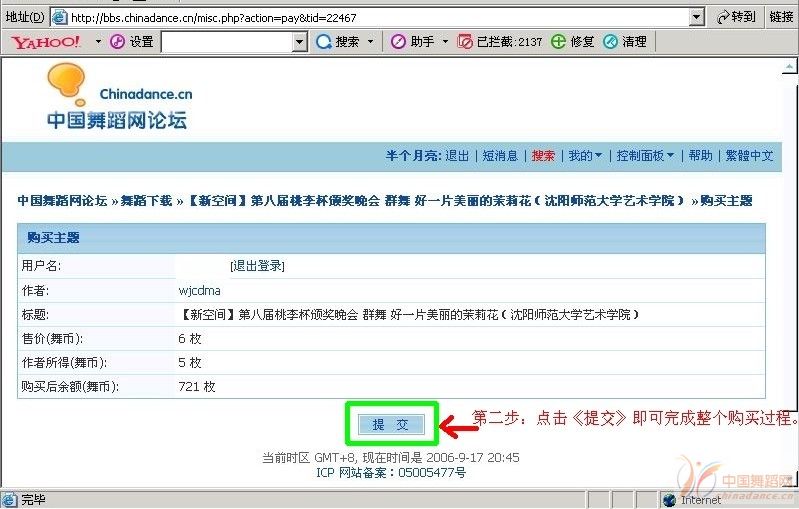Screen dimensions: 799x509
Task: Click the 退出 logout link in nav bar
Action: tap(457, 155)
